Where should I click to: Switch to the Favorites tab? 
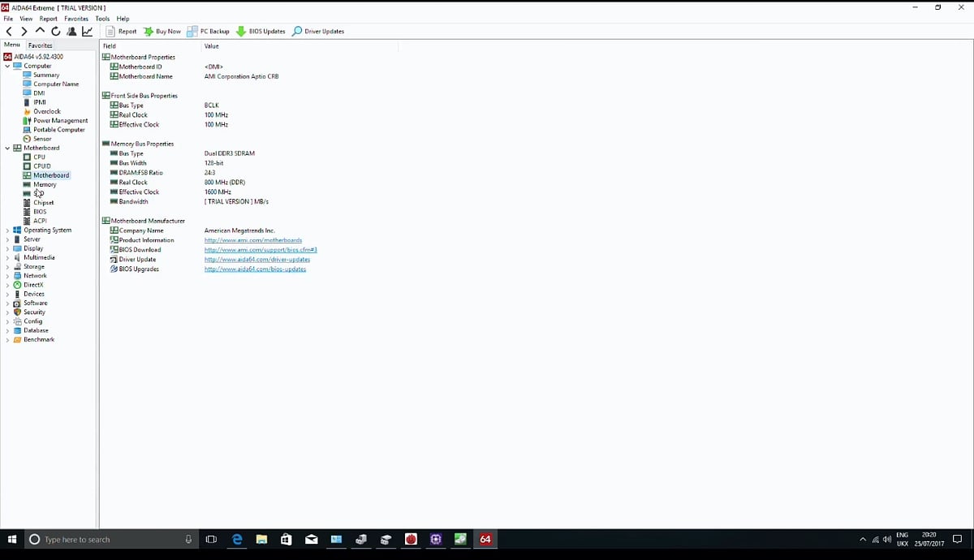[40, 45]
